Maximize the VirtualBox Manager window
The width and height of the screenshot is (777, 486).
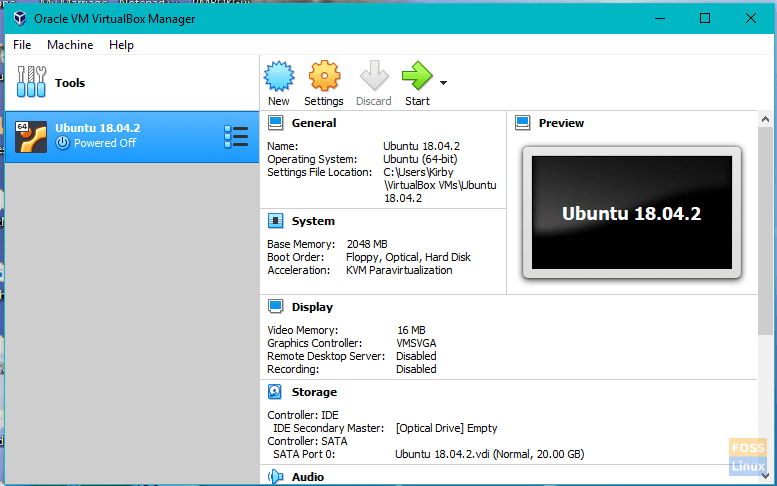705,18
